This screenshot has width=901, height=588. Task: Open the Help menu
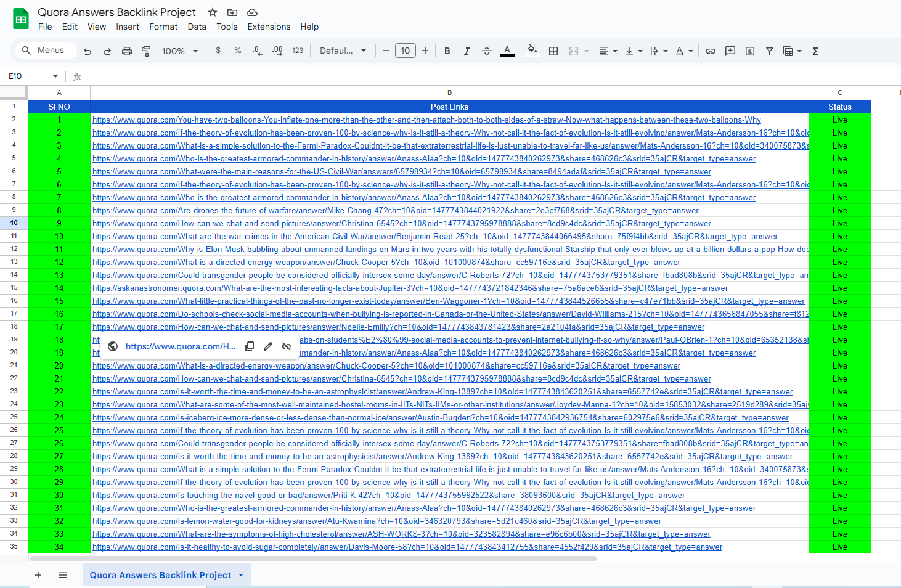pos(309,27)
